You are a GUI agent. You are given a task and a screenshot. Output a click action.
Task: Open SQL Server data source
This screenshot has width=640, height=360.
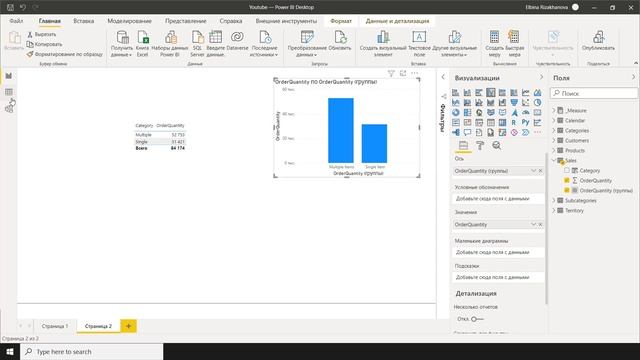coord(197,43)
